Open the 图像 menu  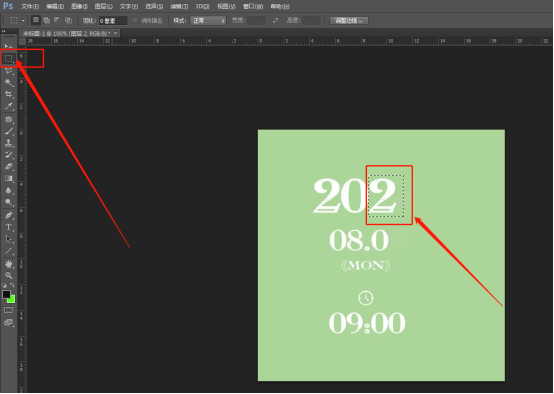79,6
